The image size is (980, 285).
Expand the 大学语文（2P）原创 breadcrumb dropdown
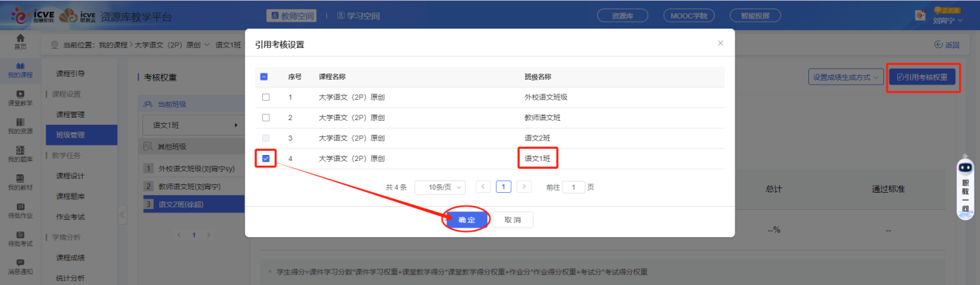[172, 45]
